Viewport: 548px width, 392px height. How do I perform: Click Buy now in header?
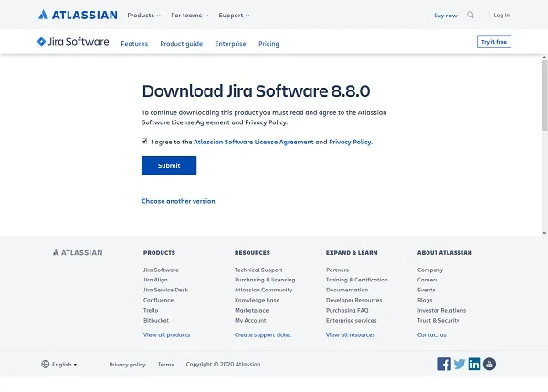pyautogui.click(x=446, y=16)
